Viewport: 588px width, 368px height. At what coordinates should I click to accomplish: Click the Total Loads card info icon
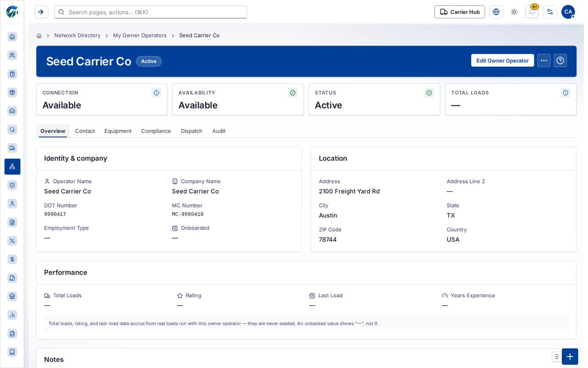565,93
